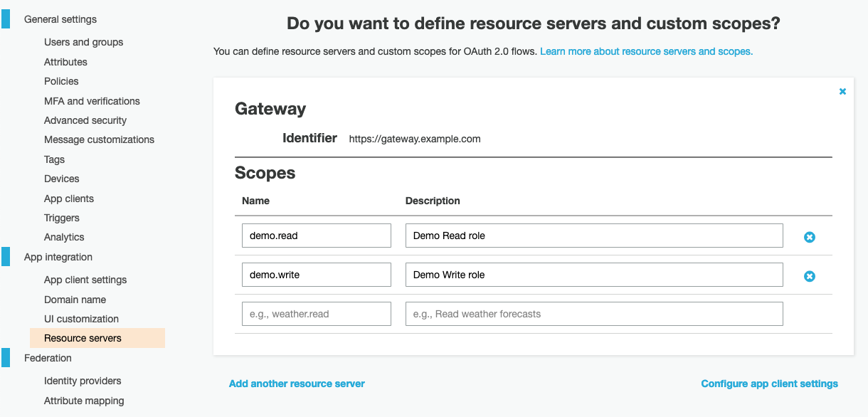Open the UI customization section
The width and height of the screenshot is (868, 417).
tap(80, 319)
